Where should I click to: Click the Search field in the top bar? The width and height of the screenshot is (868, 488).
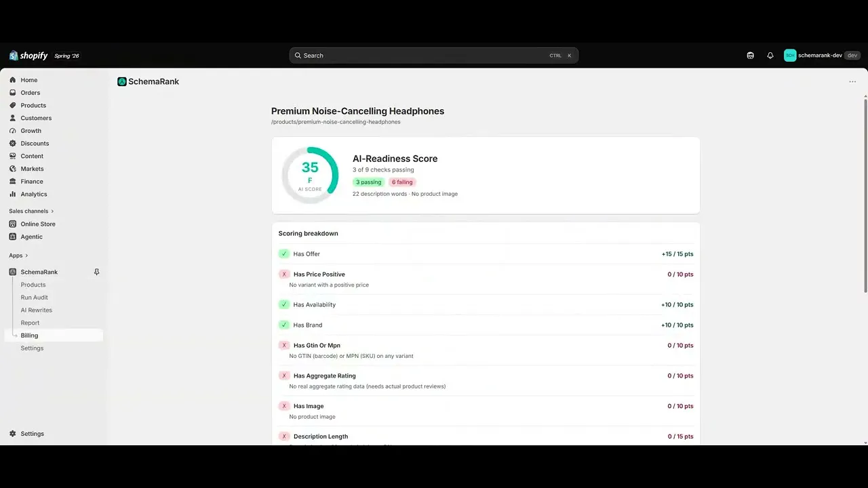(434, 56)
